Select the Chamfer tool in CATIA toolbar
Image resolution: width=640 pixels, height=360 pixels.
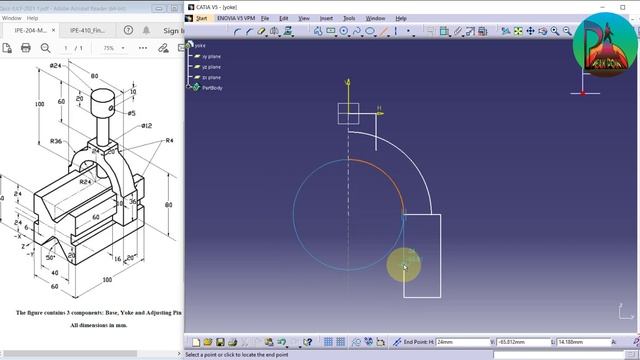click(250, 31)
